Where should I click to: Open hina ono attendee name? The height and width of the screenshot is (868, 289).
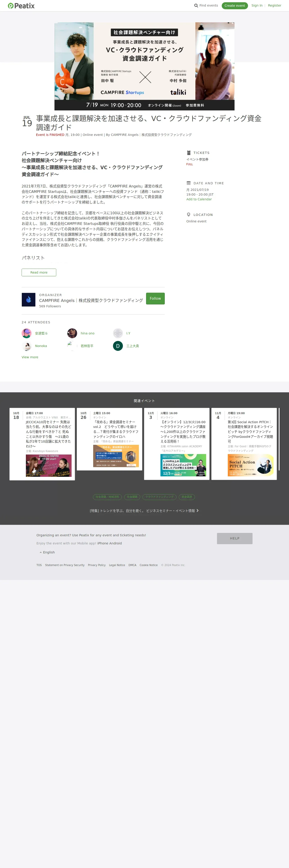click(x=88, y=333)
